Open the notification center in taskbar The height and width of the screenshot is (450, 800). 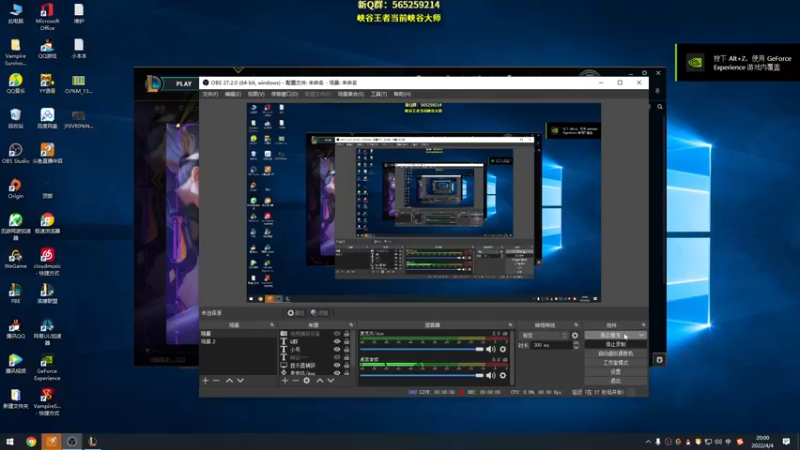786,441
